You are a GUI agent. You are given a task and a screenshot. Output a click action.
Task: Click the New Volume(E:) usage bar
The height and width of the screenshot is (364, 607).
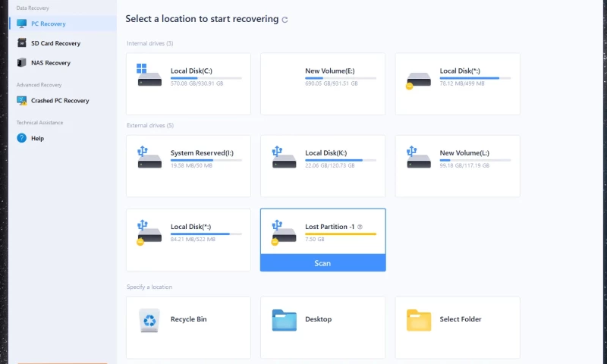[x=341, y=78]
